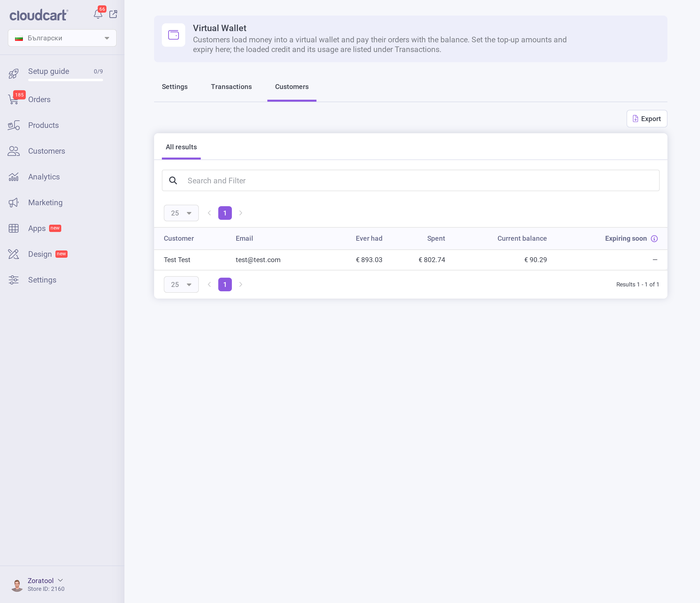Click the Design pencil-ruler icon

pyautogui.click(x=14, y=254)
